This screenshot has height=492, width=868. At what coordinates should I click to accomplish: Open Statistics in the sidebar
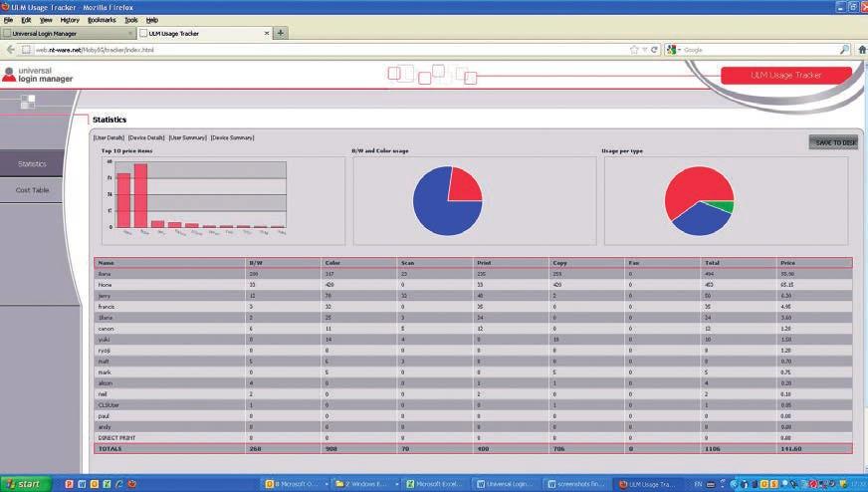click(32, 164)
